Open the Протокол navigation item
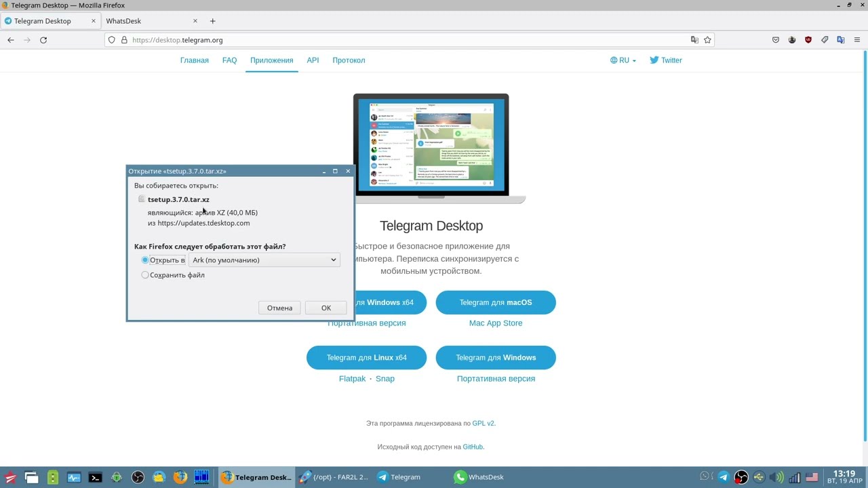This screenshot has height=488, width=868. (349, 60)
